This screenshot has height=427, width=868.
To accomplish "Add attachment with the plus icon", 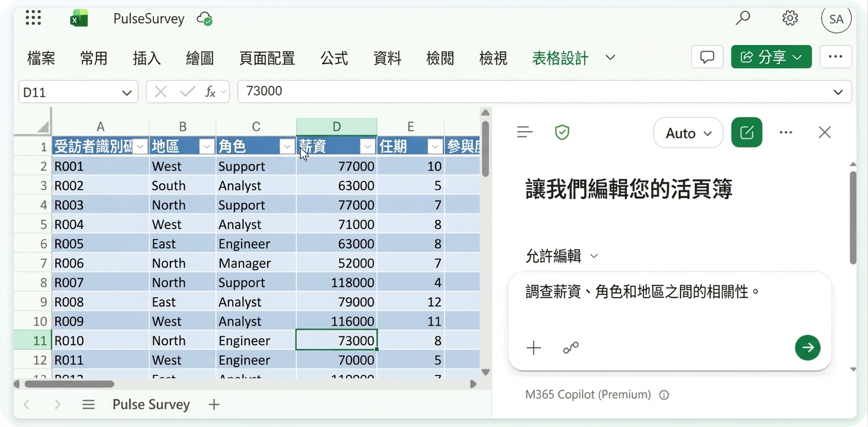I will coord(534,348).
